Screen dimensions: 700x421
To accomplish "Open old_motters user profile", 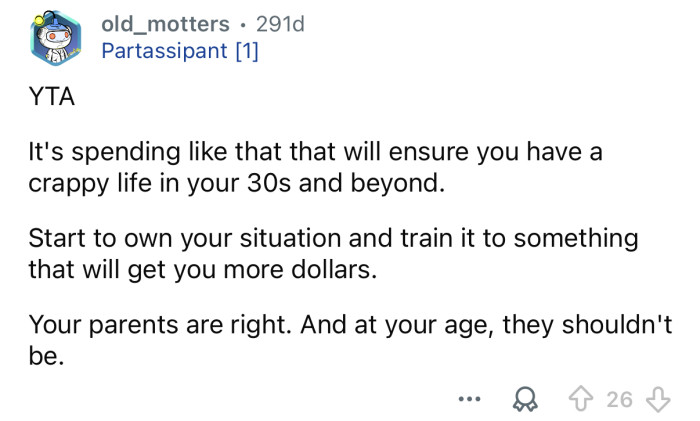I will pos(166,22).
